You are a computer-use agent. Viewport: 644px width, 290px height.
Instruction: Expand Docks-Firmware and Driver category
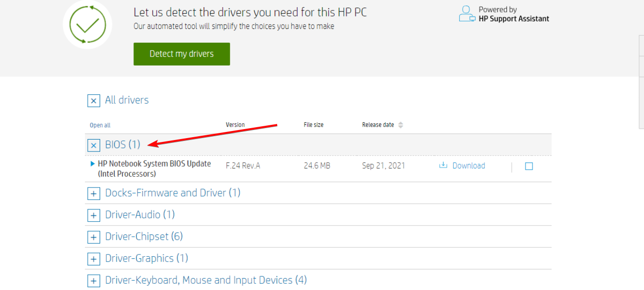(x=93, y=194)
